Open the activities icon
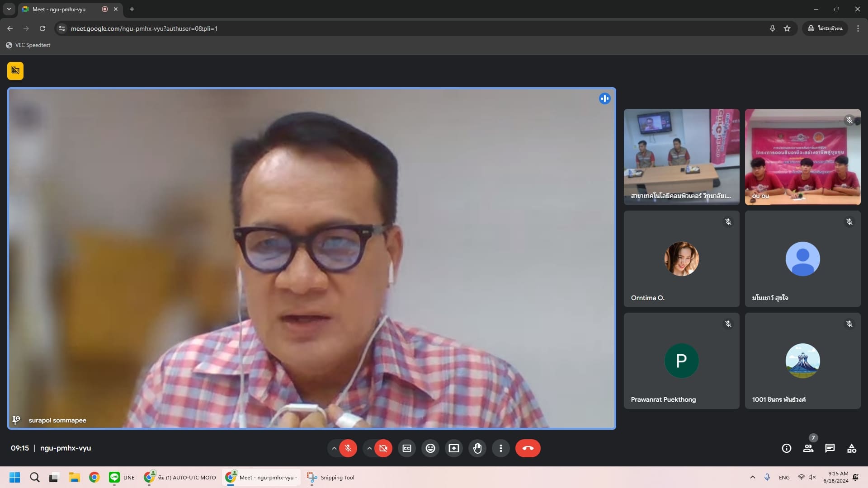 (852, 448)
